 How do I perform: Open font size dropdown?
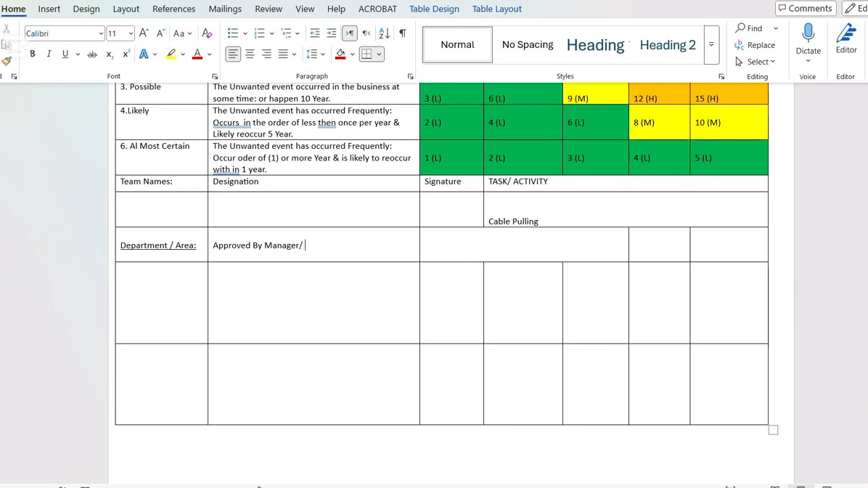131,34
